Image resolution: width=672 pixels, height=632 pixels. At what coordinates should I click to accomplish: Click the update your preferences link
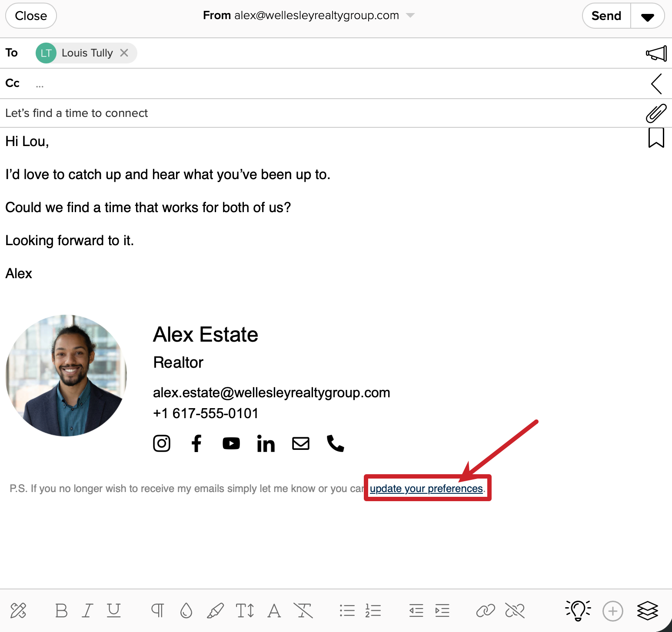point(426,488)
